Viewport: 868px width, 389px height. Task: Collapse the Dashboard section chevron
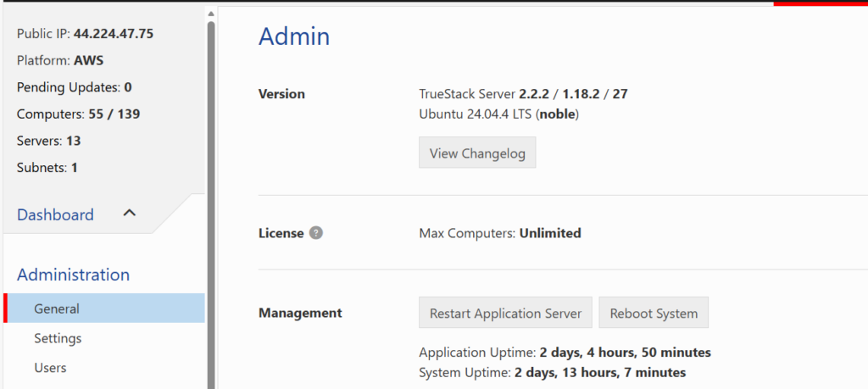130,214
